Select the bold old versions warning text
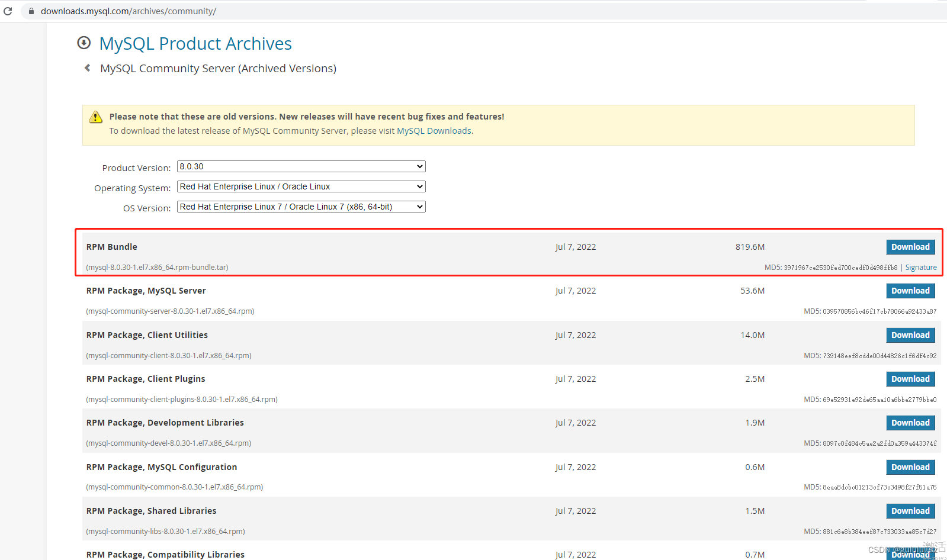 click(307, 117)
